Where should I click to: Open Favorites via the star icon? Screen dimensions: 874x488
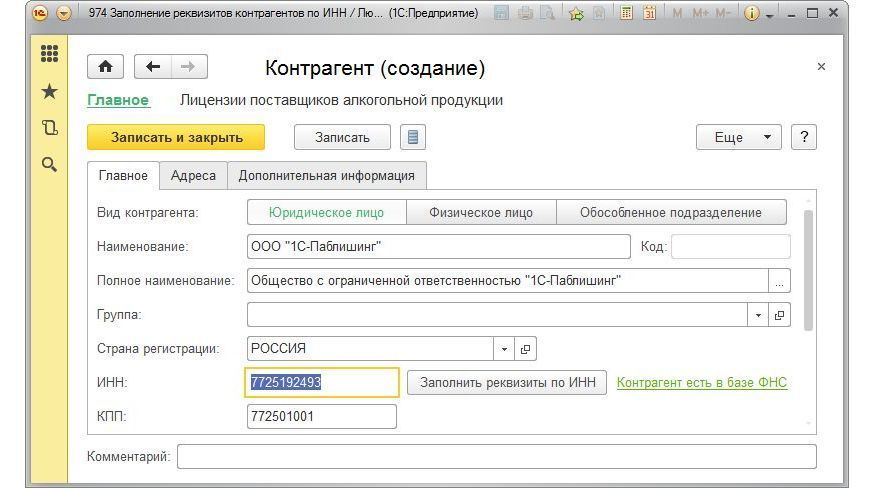pos(49,91)
